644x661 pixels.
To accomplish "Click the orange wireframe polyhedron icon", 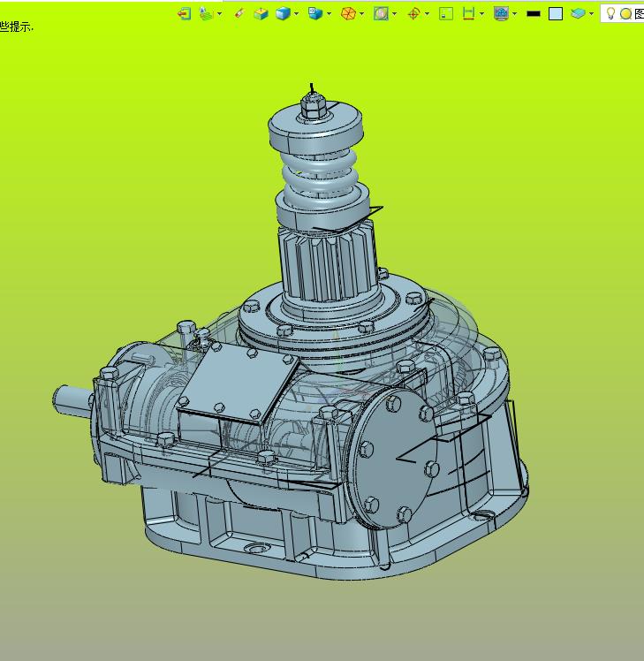I will coord(348,14).
